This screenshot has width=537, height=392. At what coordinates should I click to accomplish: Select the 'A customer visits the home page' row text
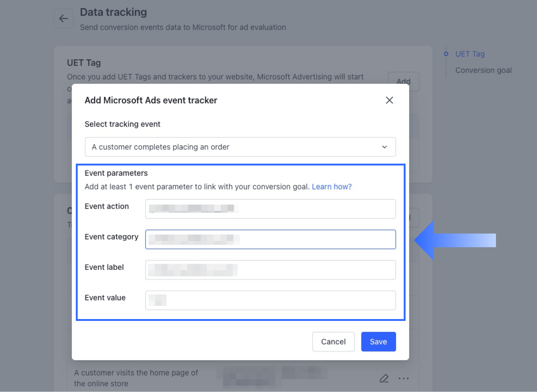[136, 378]
